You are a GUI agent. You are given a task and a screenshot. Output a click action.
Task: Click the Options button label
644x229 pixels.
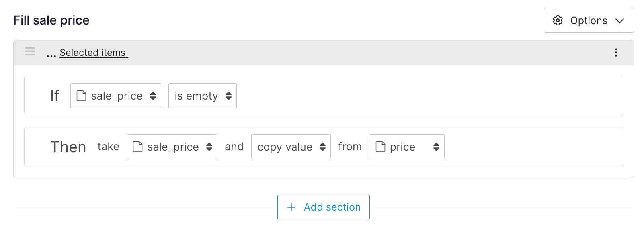(589, 21)
